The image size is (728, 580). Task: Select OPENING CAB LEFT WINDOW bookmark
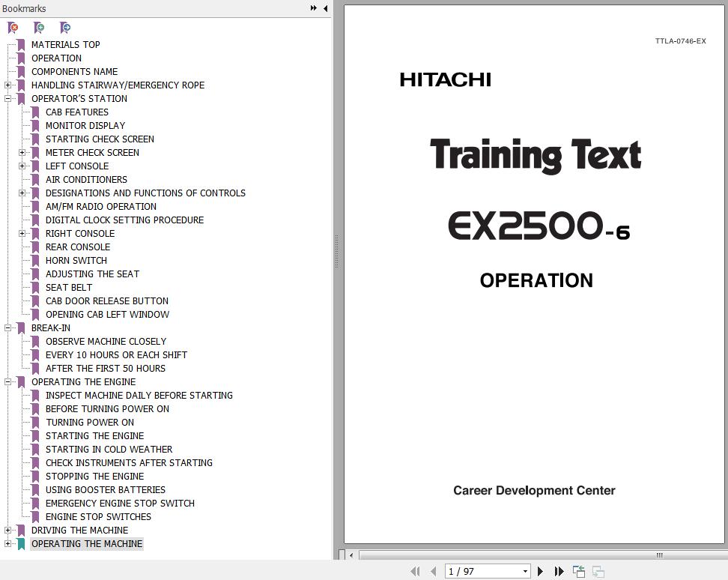[107, 315]
